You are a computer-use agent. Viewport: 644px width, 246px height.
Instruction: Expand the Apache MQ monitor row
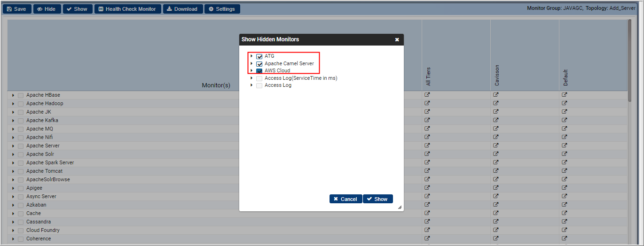13,129
